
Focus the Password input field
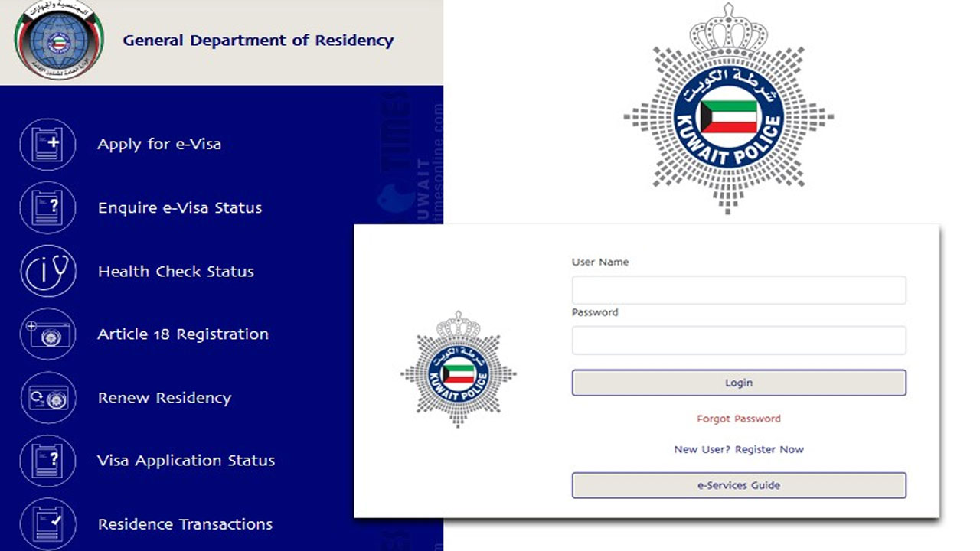[x=739, y=341]
